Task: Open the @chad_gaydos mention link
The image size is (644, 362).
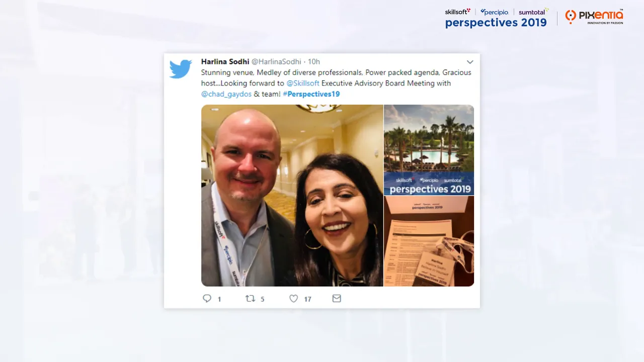Action: click(226, 94)
